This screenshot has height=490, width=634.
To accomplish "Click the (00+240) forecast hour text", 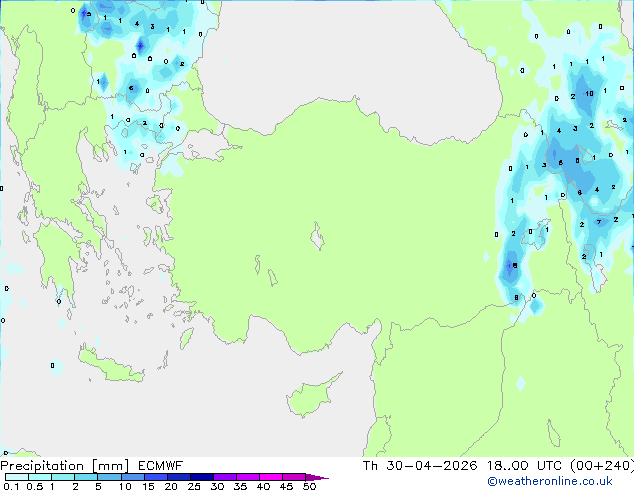I will coord(602,466).
